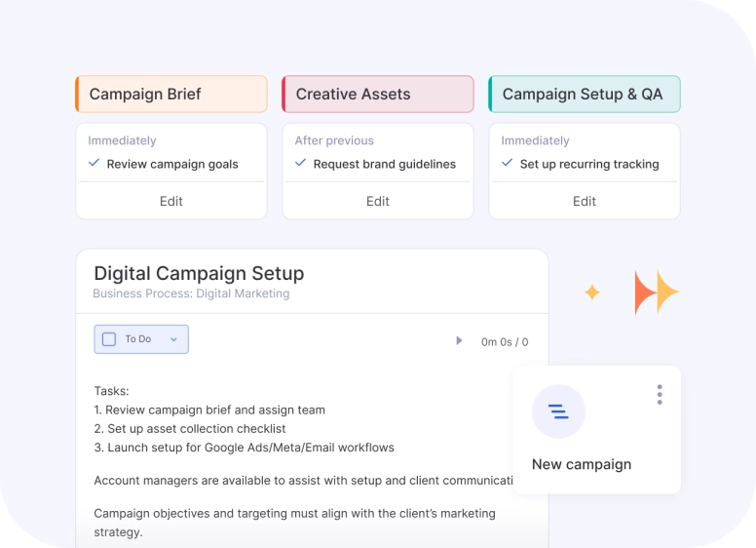Image resolution: width=756 pixels, height=548 pixels.
Task: Click Edit under Campaign Setup & QA
Action: (585, 201)
